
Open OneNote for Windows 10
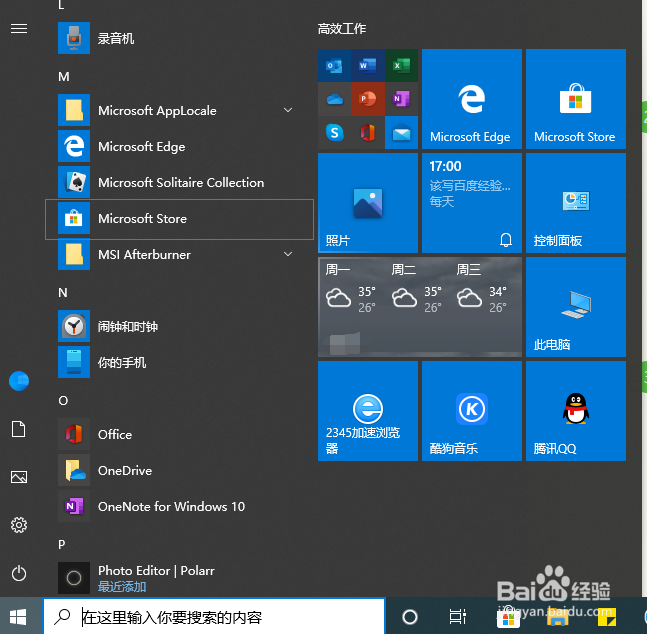tap(177, 506)
